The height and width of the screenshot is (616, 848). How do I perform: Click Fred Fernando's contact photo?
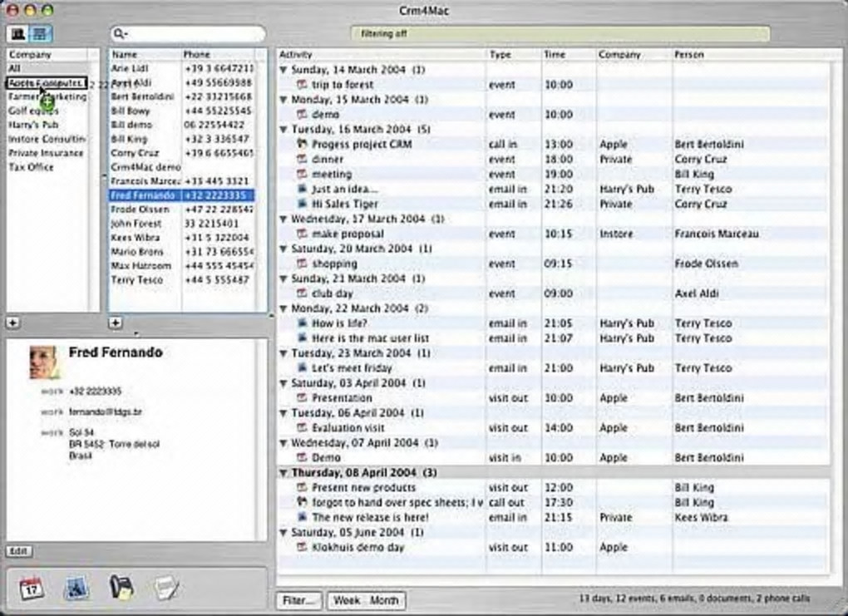43,362
